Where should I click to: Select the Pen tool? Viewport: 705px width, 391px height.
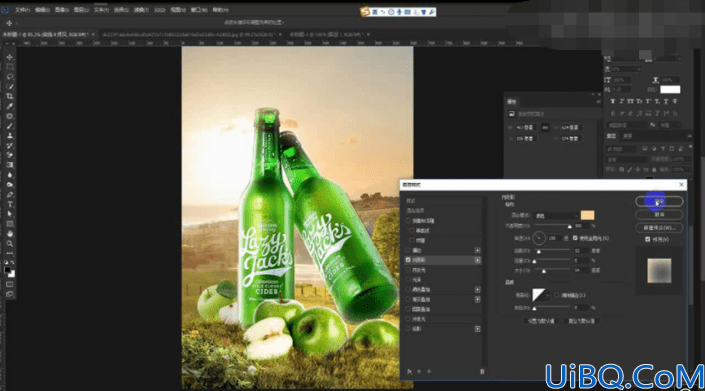(x=9, y=195)
